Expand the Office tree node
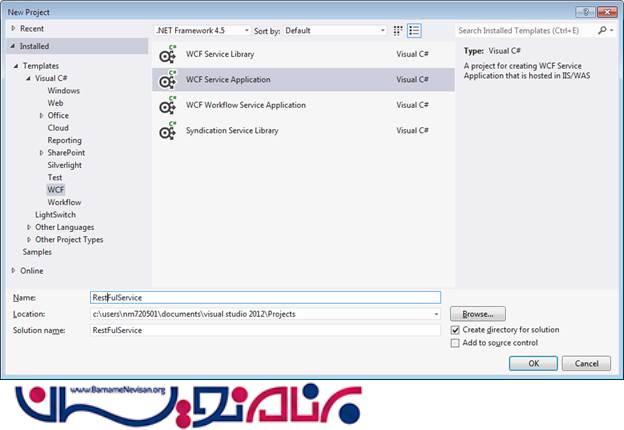 41,116
